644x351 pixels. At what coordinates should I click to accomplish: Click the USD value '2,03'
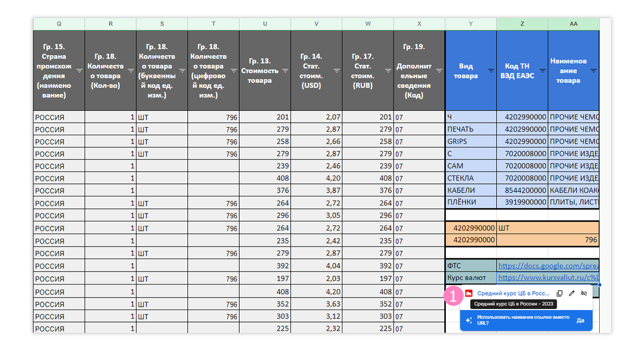pos(316,278)
